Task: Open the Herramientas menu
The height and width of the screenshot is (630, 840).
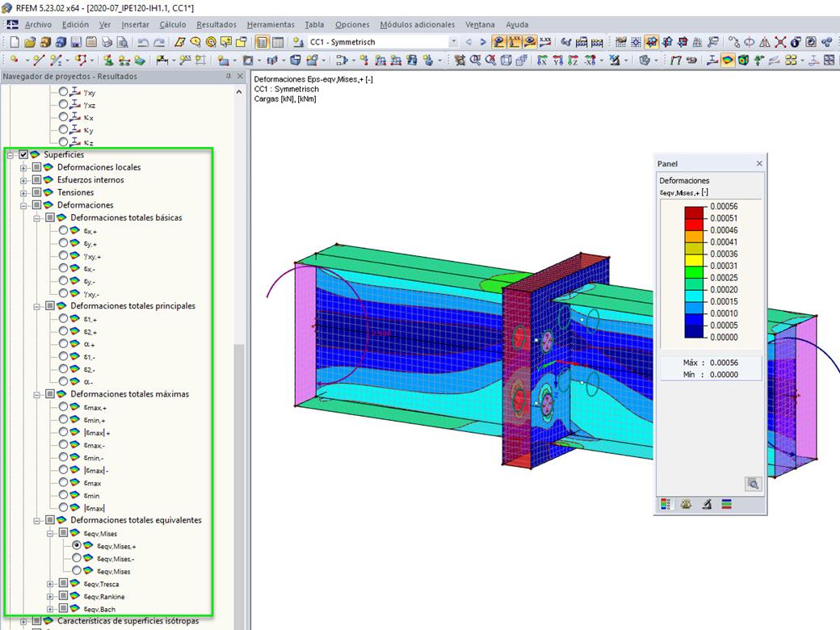Action: tap(271, 25)
